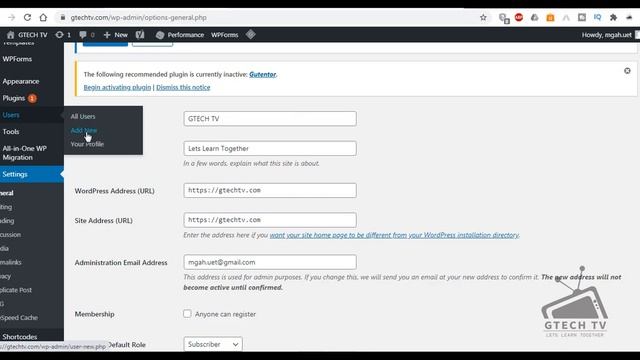Open WPForms in the admin bar

[224, 35]
